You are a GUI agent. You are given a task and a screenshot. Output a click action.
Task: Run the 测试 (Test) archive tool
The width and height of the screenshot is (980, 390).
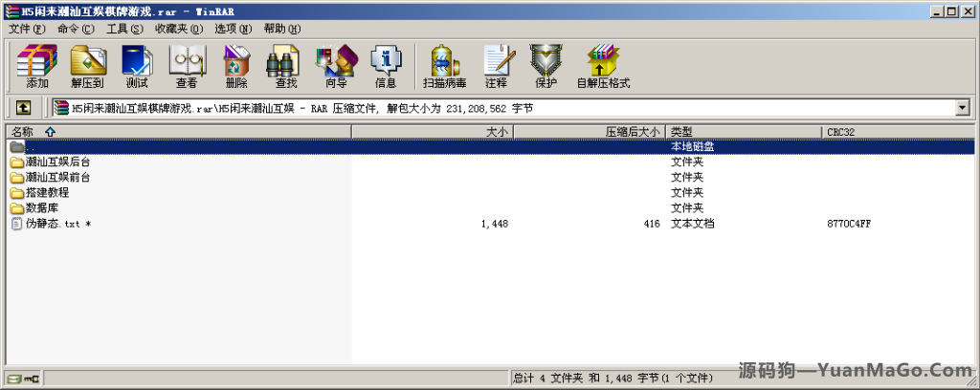[137, 65]
